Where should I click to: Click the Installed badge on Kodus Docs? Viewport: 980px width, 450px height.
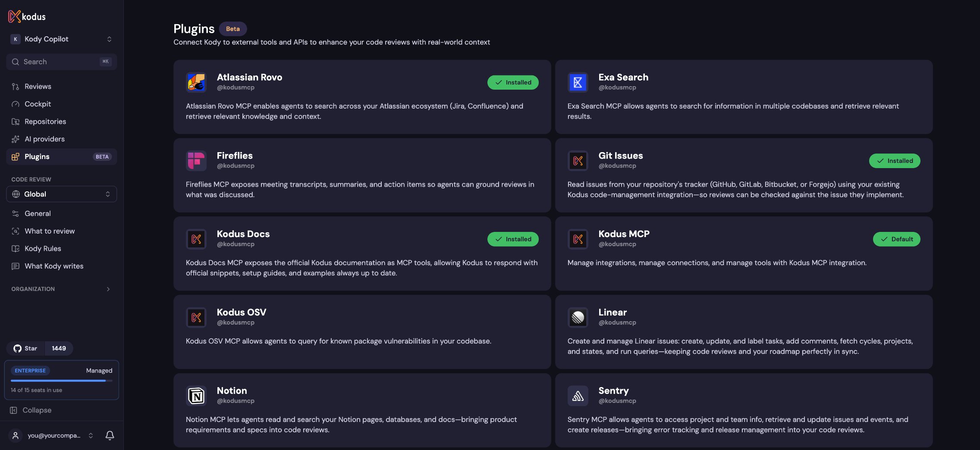tap(513, 239)
